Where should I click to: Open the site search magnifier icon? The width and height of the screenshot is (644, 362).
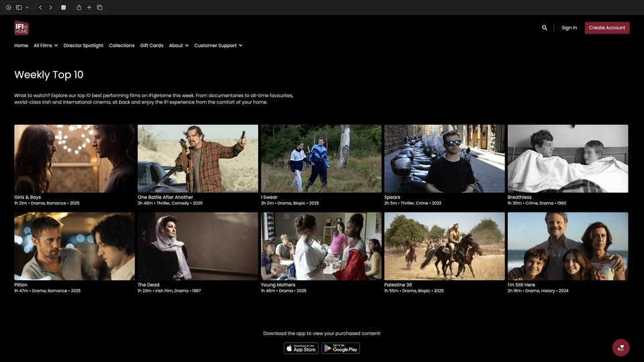[544, 28]
